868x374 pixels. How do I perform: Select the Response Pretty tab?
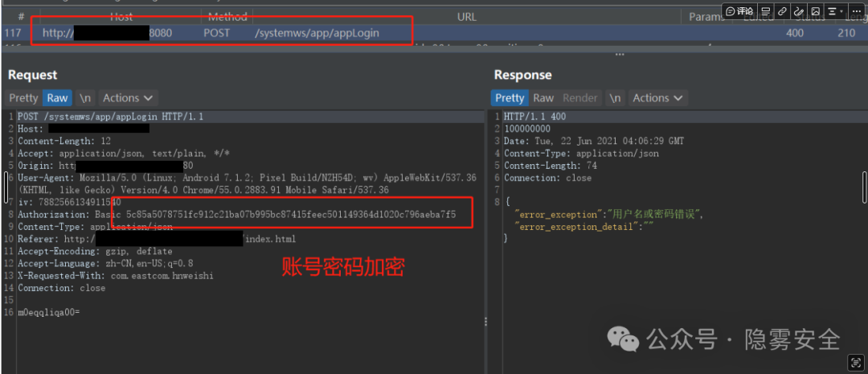pyautogui.click(x=510, y=98)
